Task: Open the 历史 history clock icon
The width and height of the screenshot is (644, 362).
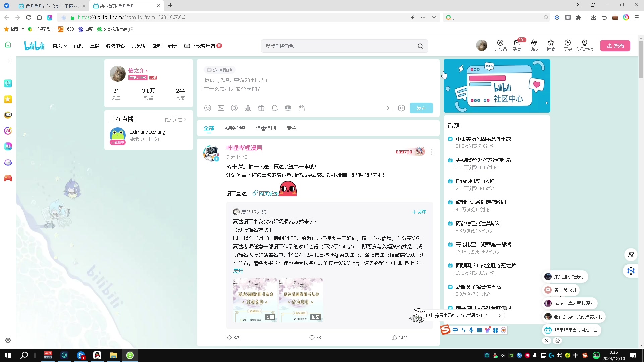Action: (568, 45)
